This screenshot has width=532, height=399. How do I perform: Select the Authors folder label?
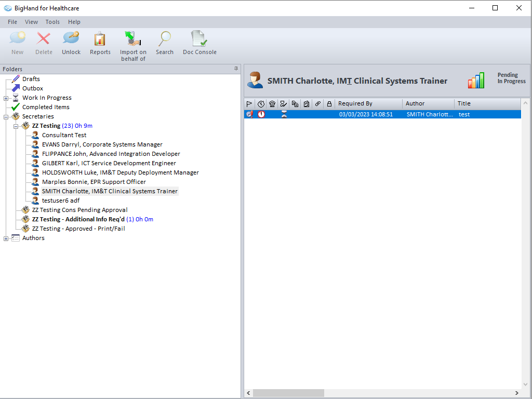(x=33, y=238)
